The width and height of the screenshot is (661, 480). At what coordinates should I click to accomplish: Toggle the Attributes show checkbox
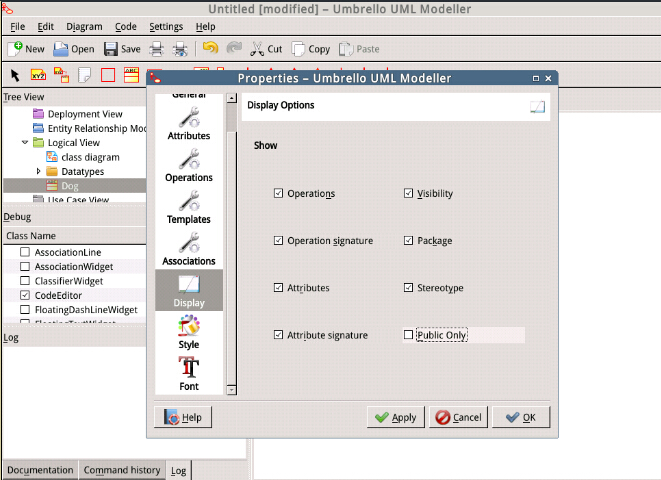coord(278,288)
